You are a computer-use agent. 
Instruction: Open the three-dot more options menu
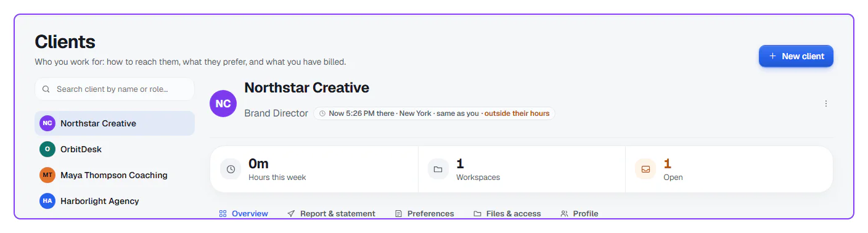point(826,104)
